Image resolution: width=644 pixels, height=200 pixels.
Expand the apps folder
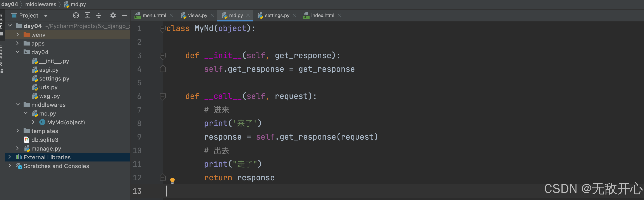click(17, 43)
